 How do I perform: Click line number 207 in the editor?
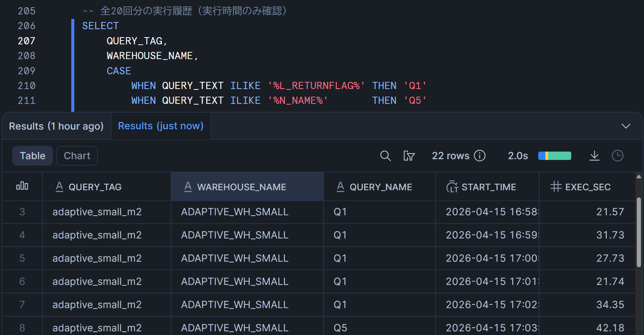point(27,41)
